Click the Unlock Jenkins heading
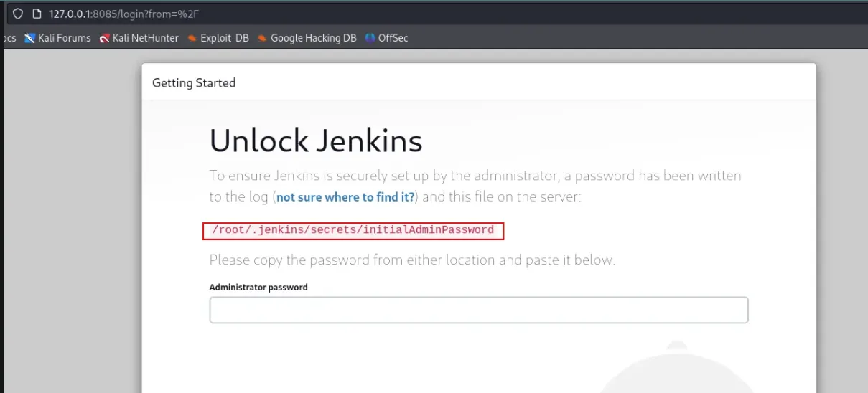Screen dimensions: 868x393 (316, 141)
